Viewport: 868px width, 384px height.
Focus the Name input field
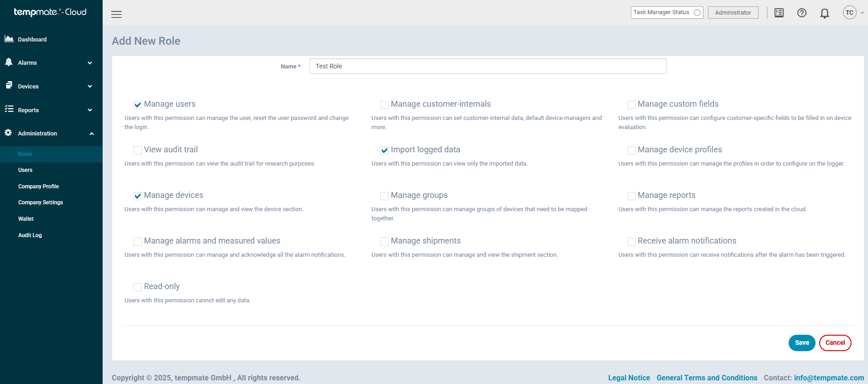point(488,66)
